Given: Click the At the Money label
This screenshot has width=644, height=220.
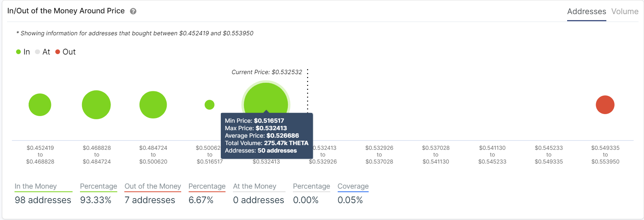Looking at the screenshot, I should (255, 186).
